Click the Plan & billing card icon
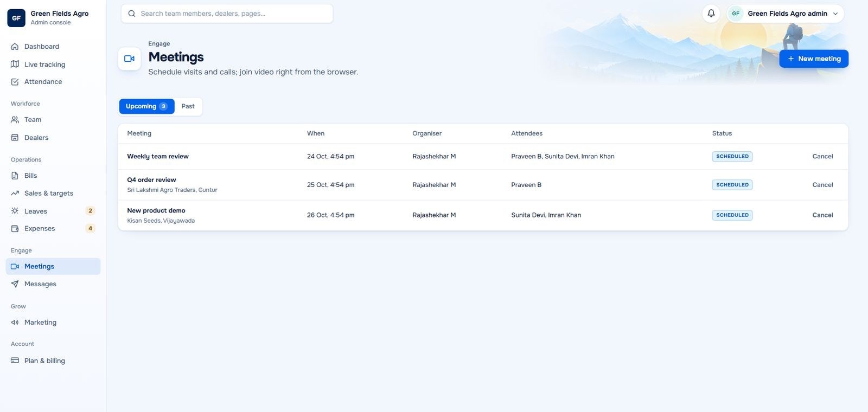The image size is (868, 412). pyautogui.click(x=15, y=360)
